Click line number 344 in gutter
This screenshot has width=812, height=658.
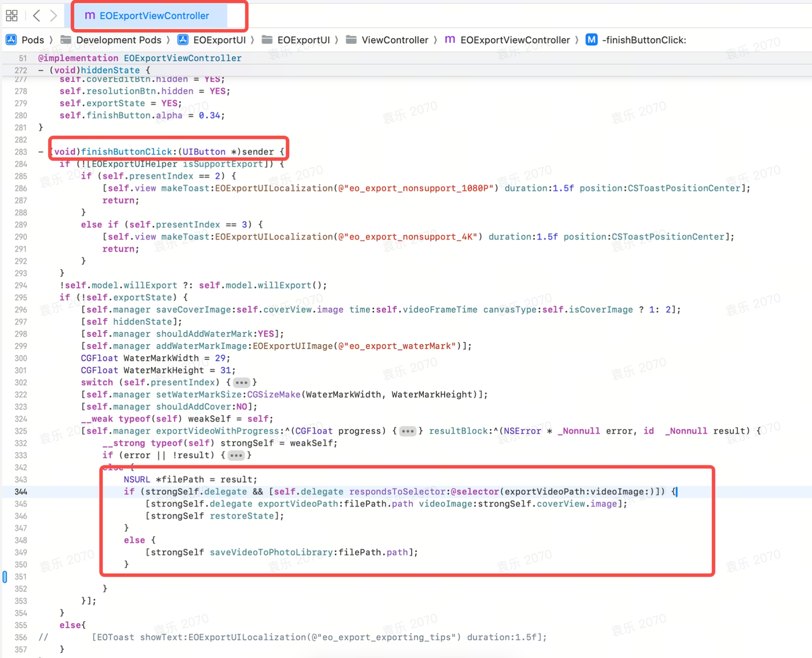point(20,492)
